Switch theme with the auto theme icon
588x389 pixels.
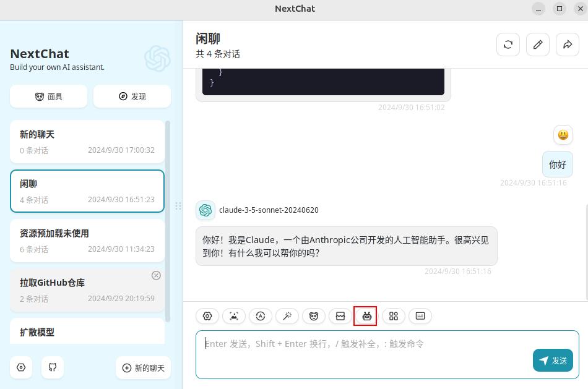[261, 316]
